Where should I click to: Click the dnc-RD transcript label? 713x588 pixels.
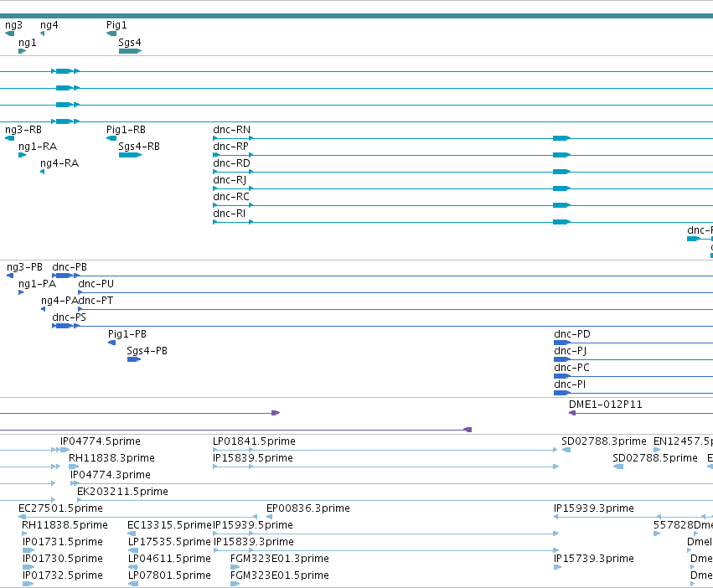231,163
